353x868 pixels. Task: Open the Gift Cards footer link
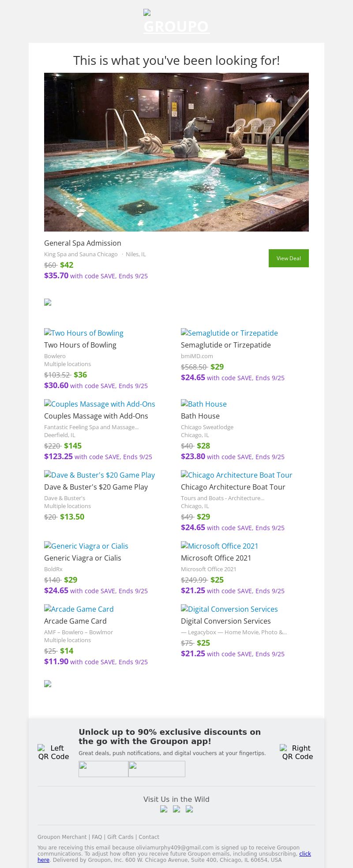click(x=120, y=837)
